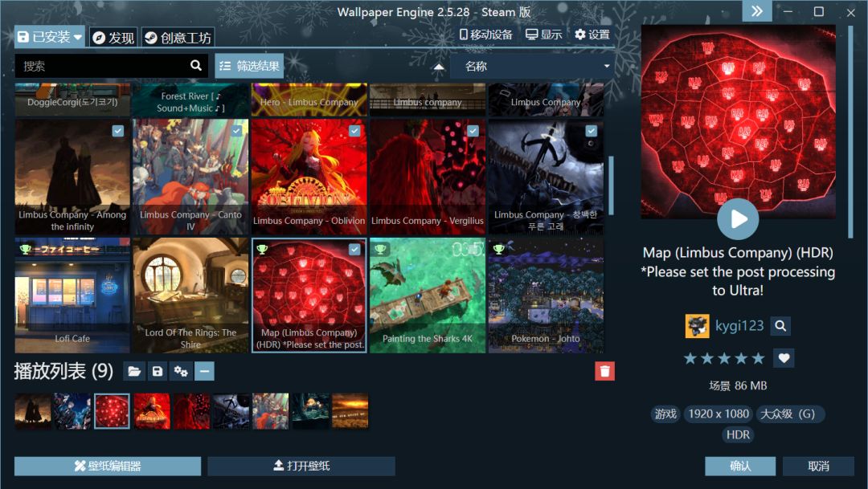The height and width of the screenshot is (489, 868).
Task: Uncheck Limbus Company Canto IV checkbox
Action: coord(236,131)
